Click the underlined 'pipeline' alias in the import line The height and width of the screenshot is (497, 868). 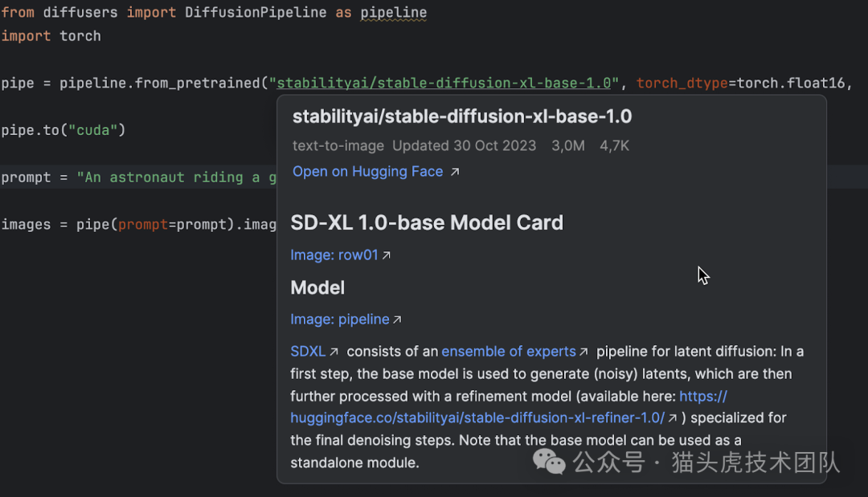(393, 13)
